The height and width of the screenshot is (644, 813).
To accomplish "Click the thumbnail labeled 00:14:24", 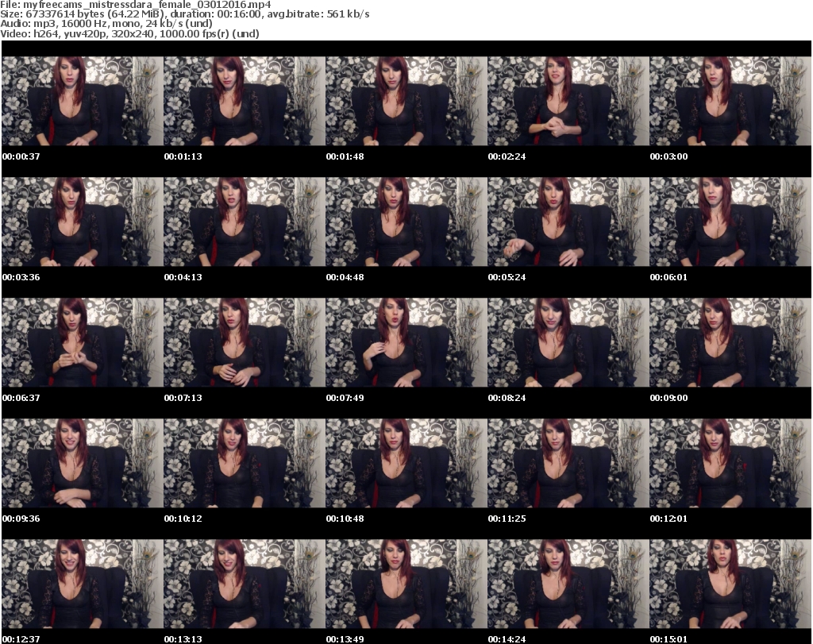I will pos(568,584).
